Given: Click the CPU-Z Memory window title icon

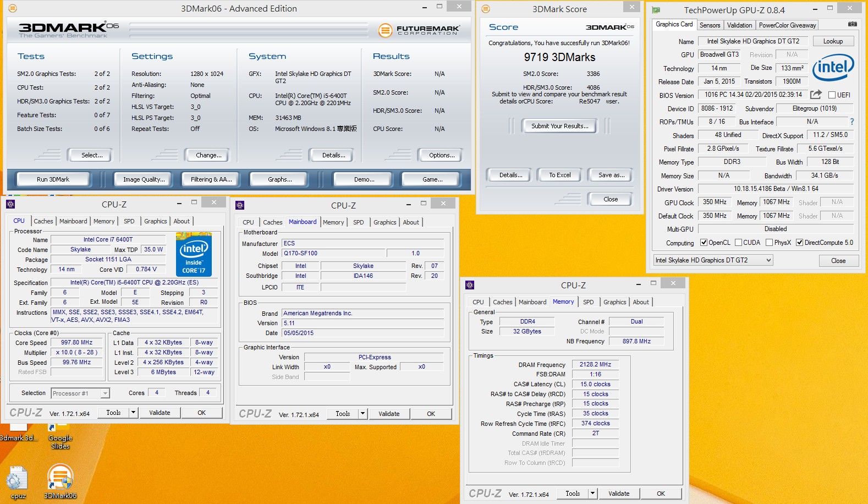Looking at the screenshot, I should 470,285.
